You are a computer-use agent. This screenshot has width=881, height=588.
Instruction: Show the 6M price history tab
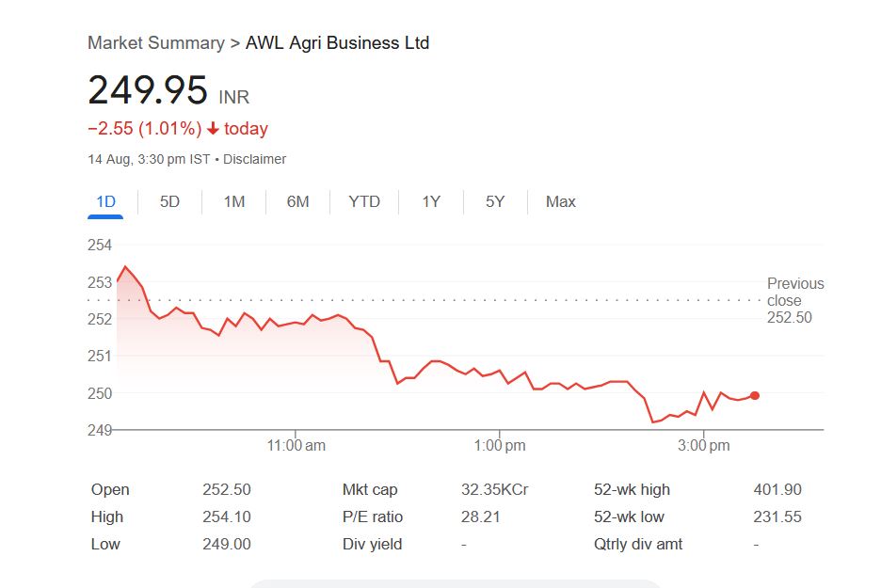(297, 201)
